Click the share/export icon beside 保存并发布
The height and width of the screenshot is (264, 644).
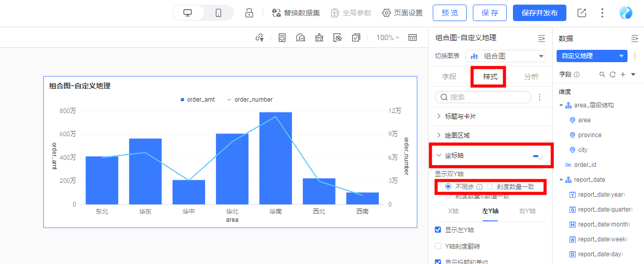(x=582, y=13)
